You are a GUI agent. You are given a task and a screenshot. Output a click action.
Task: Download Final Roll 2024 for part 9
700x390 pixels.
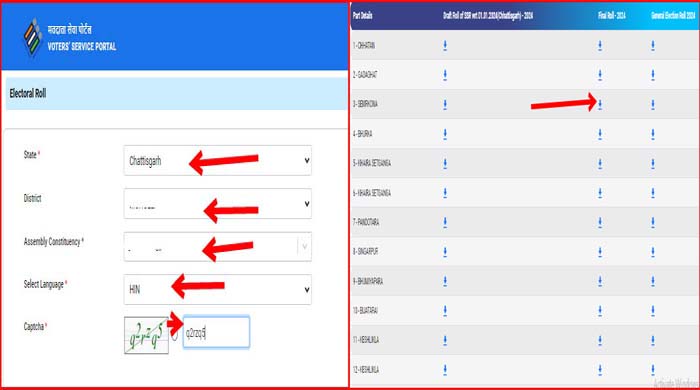pos(600,281)
